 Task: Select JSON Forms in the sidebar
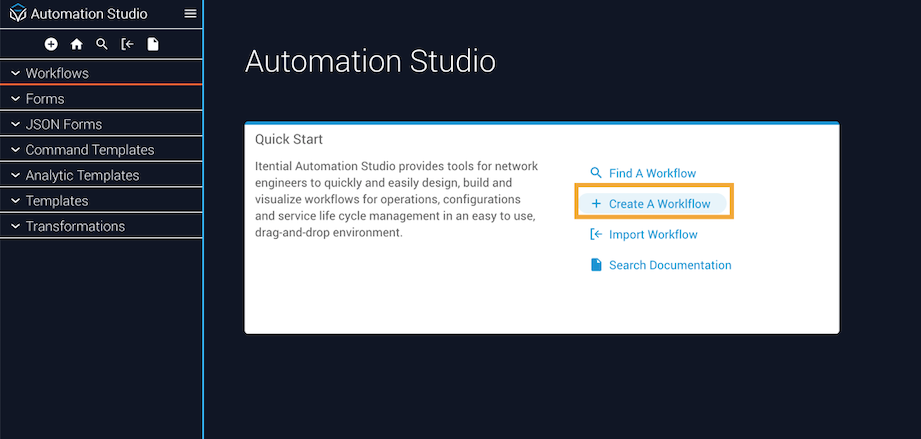point(63,125)
